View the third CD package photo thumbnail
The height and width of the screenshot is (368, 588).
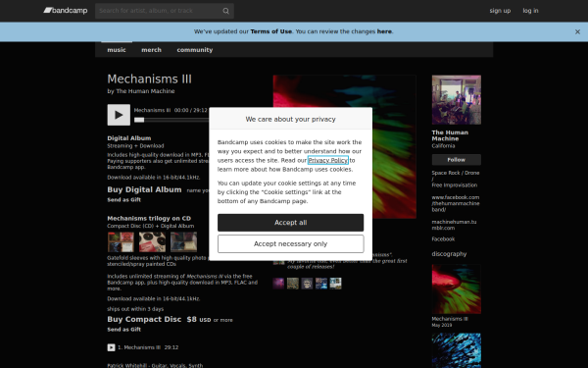click(184, 241)
